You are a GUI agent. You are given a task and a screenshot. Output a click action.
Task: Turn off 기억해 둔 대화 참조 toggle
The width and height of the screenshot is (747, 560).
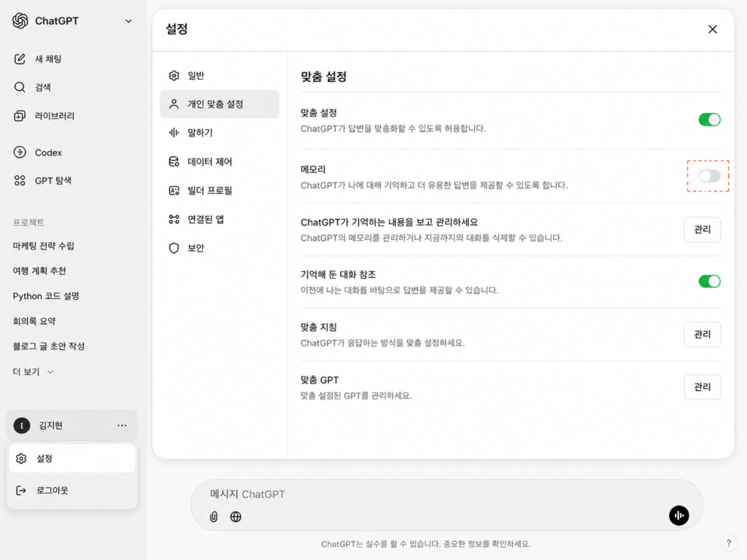(x=709, y=281)
